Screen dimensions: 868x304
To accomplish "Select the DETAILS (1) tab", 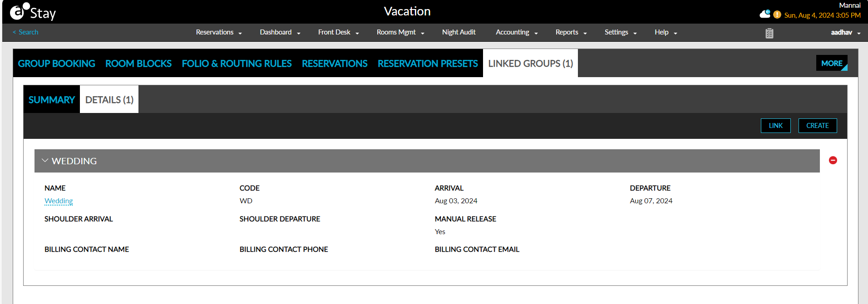I will click(x=109, y=99).
